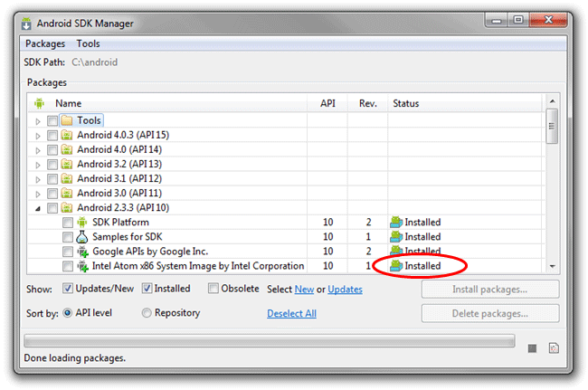This screenshot has height=390, width=588.
Task: Click the Android 4.0.3 (API 15) folder icon
Action: coord(67,135)
